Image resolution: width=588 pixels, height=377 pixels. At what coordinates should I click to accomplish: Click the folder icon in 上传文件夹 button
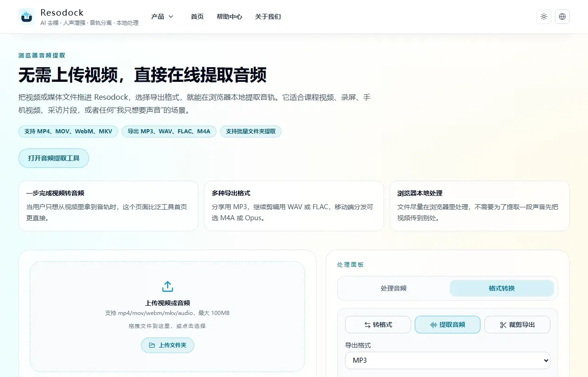152,345
